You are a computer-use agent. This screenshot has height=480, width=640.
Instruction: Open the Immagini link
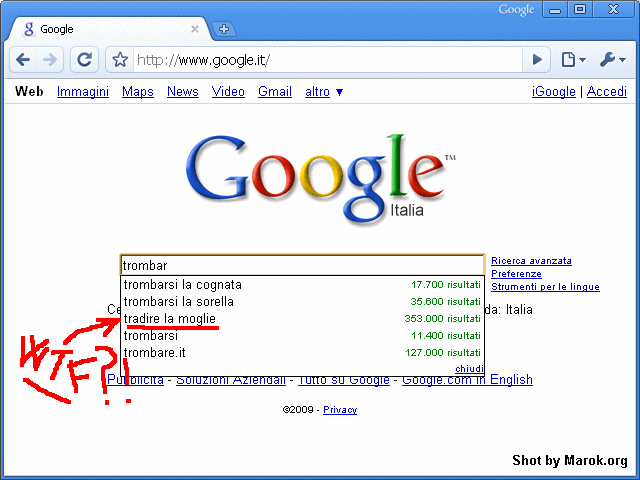83,91
